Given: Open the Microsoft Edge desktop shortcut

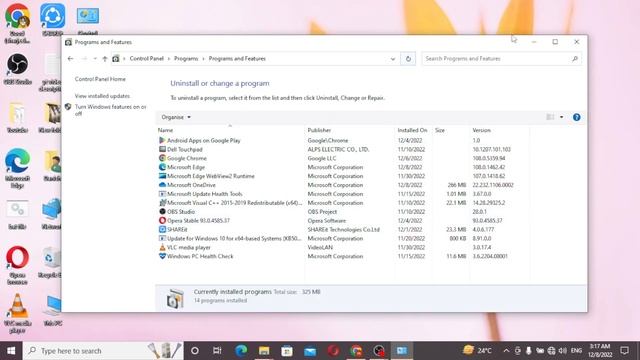Looking at the screenshot, I should point(17,168).
